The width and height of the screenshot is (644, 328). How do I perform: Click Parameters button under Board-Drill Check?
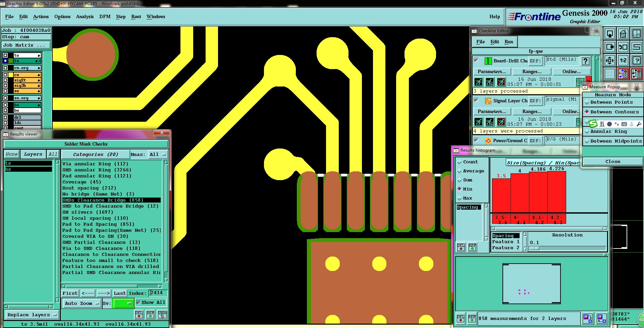pos(492,71)
